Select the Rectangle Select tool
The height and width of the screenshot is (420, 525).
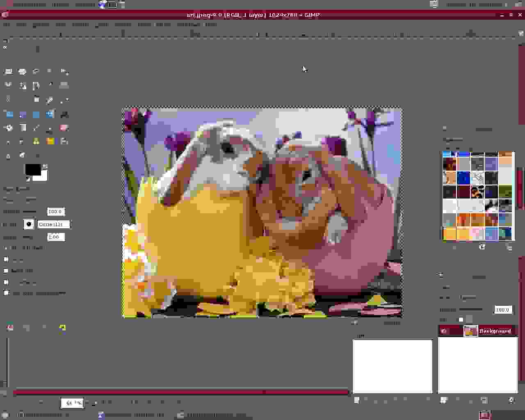pyautogui.click(x=8, y=72)
